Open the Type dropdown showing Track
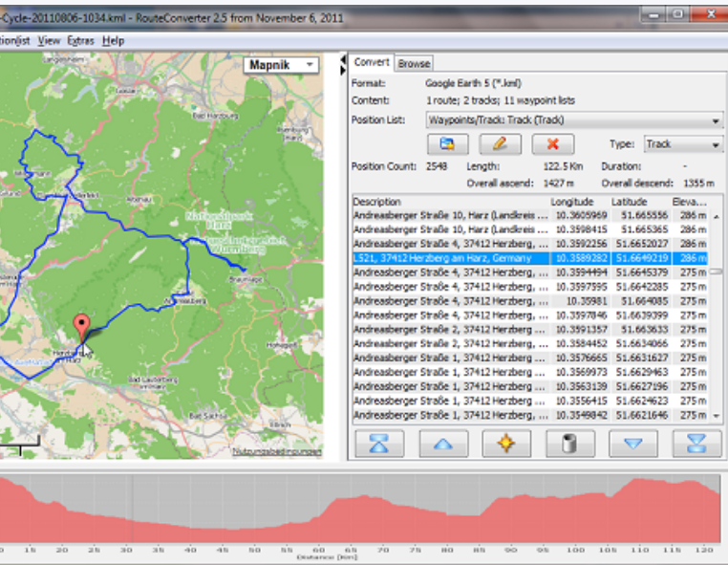Screen dimensions: 728x565 pyautogui.click(x=683, y=144)
